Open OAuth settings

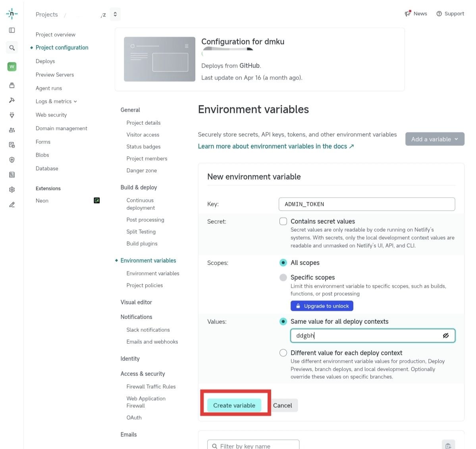(134, 418)
